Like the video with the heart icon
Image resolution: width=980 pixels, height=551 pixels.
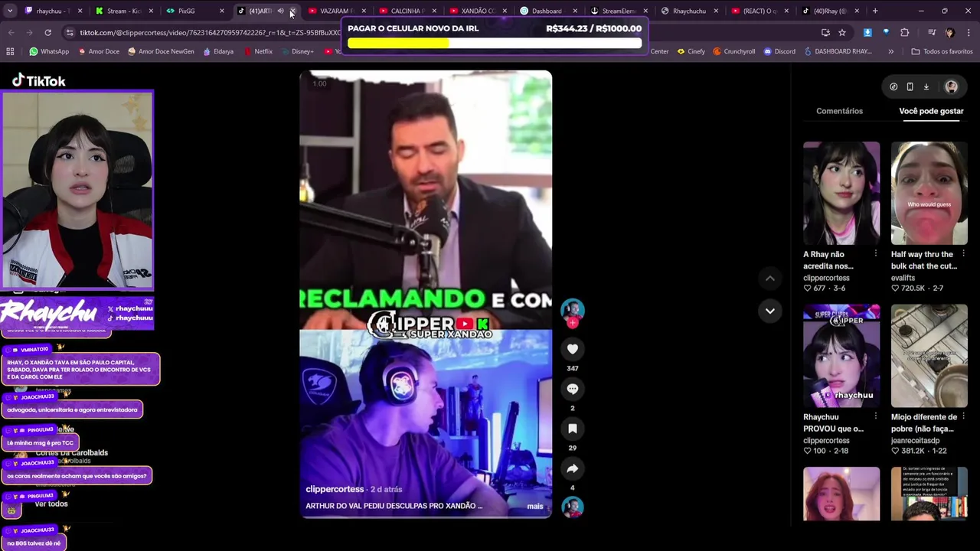click(x=572, y=349)
